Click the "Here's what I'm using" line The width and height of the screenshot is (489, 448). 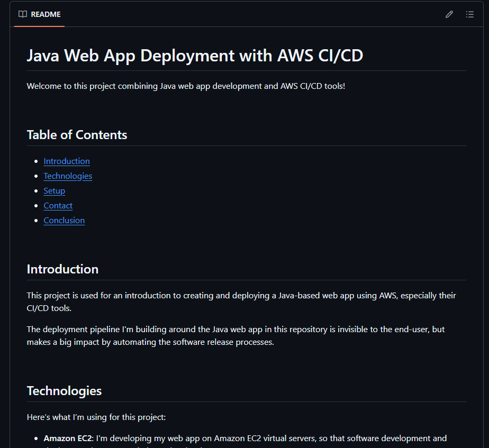pyautogui.click(x=96, y=417)
